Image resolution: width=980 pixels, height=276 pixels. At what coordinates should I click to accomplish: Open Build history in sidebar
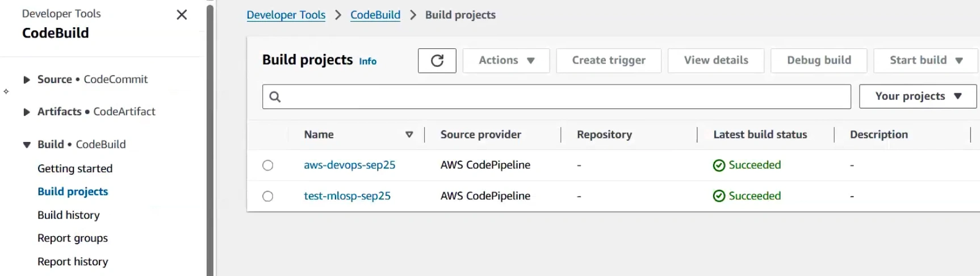point(69,215)
